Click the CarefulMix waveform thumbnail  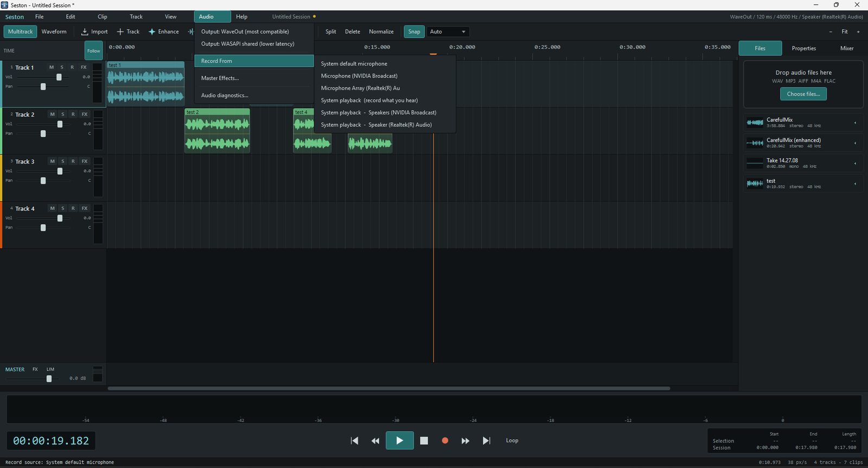coord(755,123)
